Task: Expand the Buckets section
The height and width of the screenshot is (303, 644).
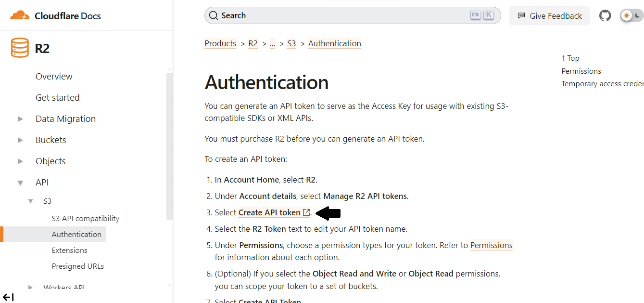Action: [x=20, y=140]
